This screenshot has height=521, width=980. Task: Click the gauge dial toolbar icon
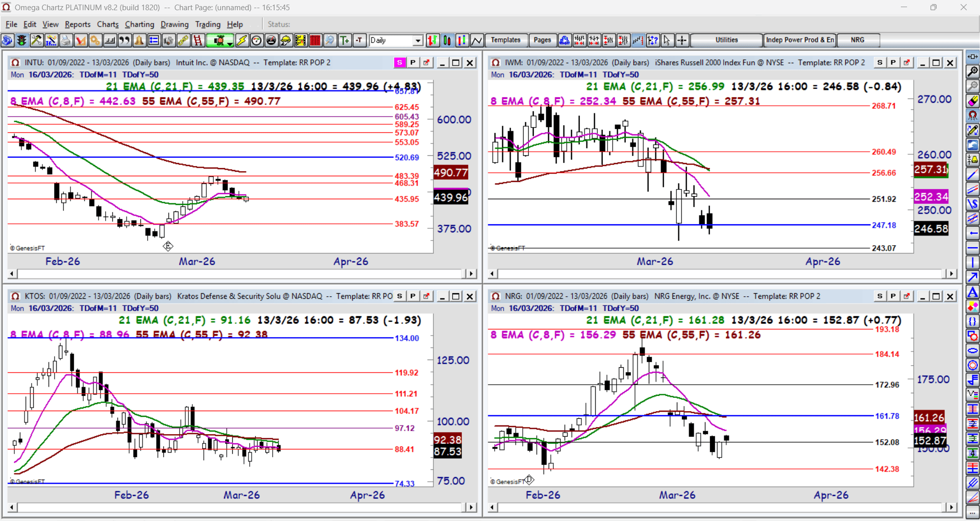(257, 40)
